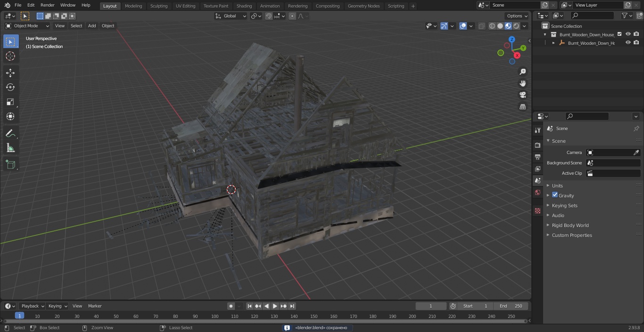
Task: Choose the Annotate tool
Action: [10, 134]
